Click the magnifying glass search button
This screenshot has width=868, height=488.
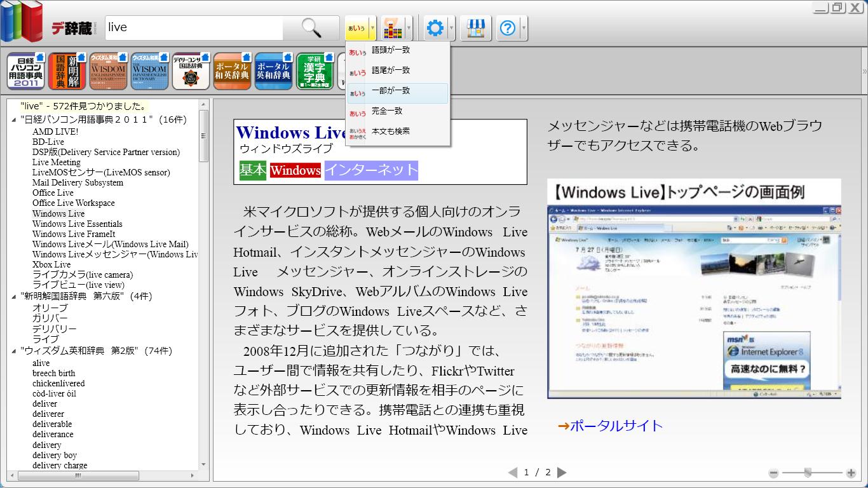pos(311,27)
